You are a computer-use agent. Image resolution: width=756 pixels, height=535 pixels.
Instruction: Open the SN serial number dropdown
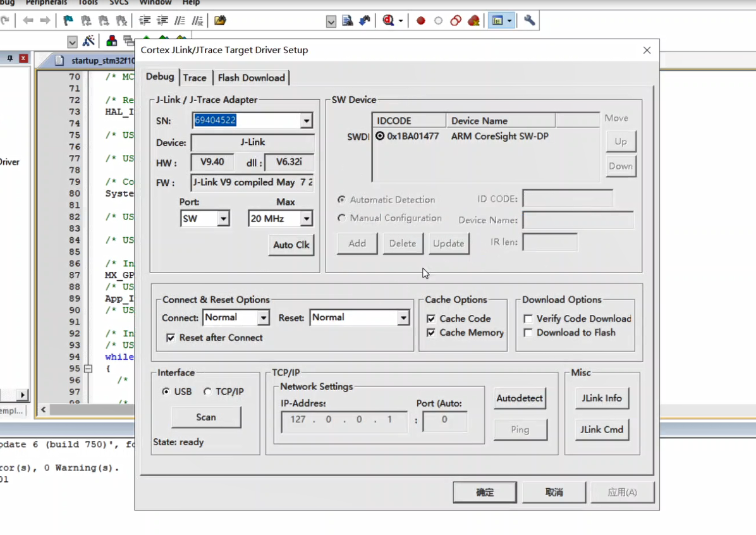(x=306, y=121)
